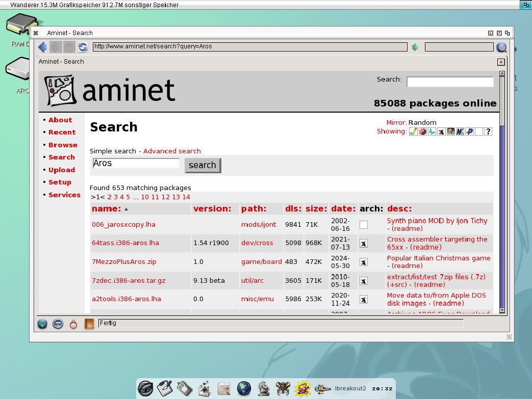
Task: Go to Upload in the sidebar menu
Action: click(x=62, y=170)
